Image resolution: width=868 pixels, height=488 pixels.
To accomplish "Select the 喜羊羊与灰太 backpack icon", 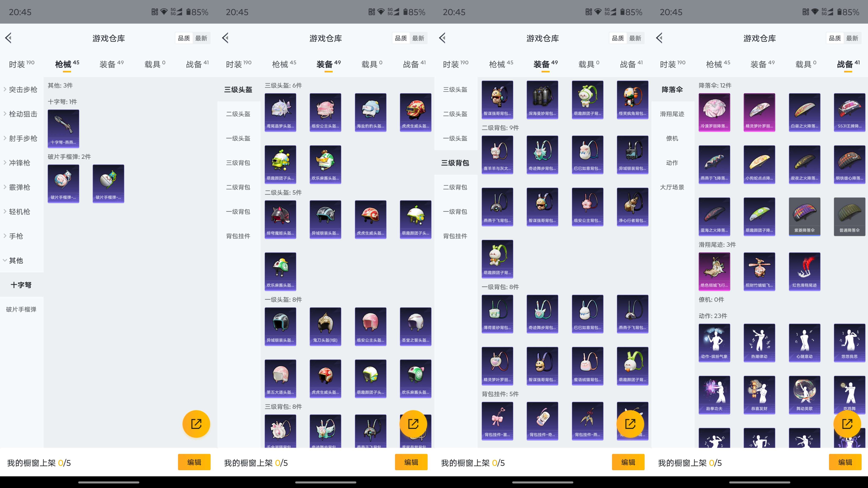I will pyautogui.click(x=497, y=155).
